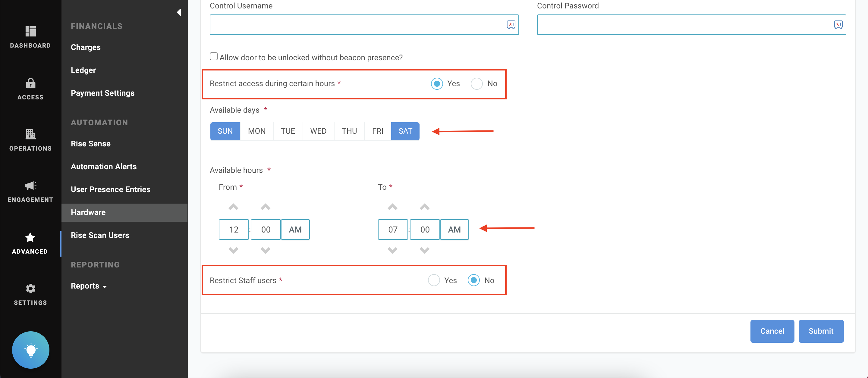The height and width of the screenshot is (378, 868).
Task: Open Rise Scan Users menu item
Action: (x=100, y=235)
